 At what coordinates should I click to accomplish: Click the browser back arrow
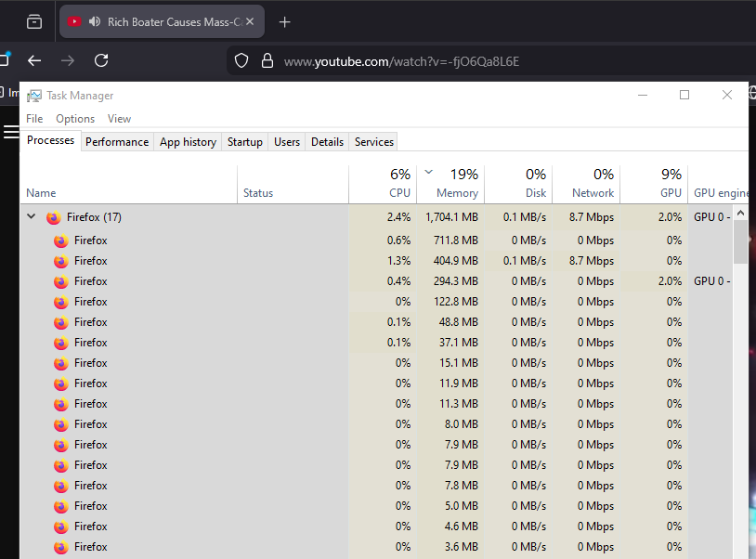(x=34, y=60)
